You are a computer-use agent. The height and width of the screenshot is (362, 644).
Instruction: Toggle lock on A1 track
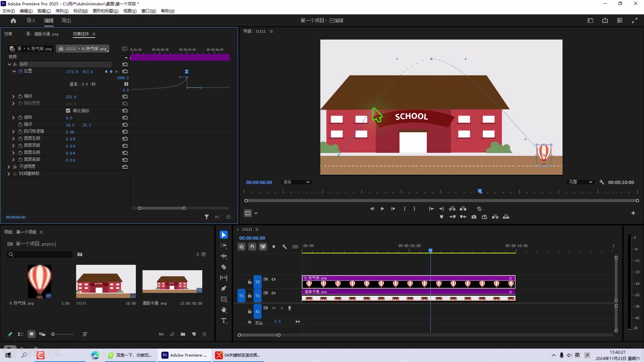pyautogui.click(x=250, y=311)
